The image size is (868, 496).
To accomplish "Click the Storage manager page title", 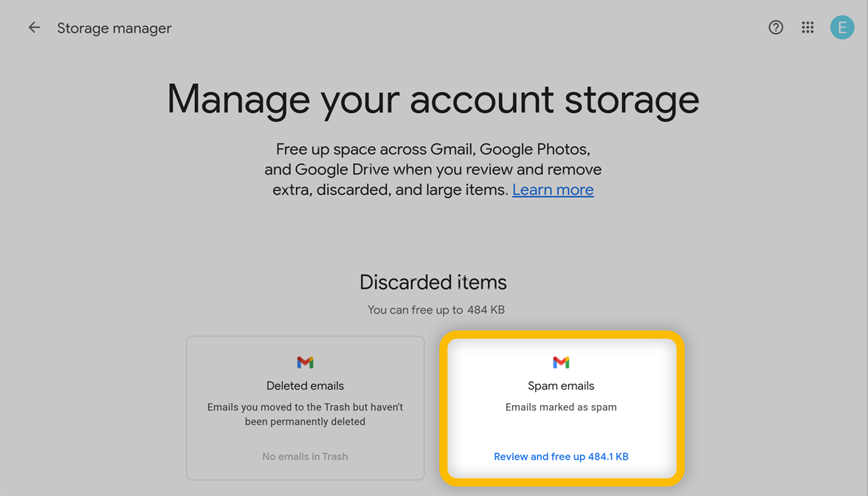I will (114, 28).
